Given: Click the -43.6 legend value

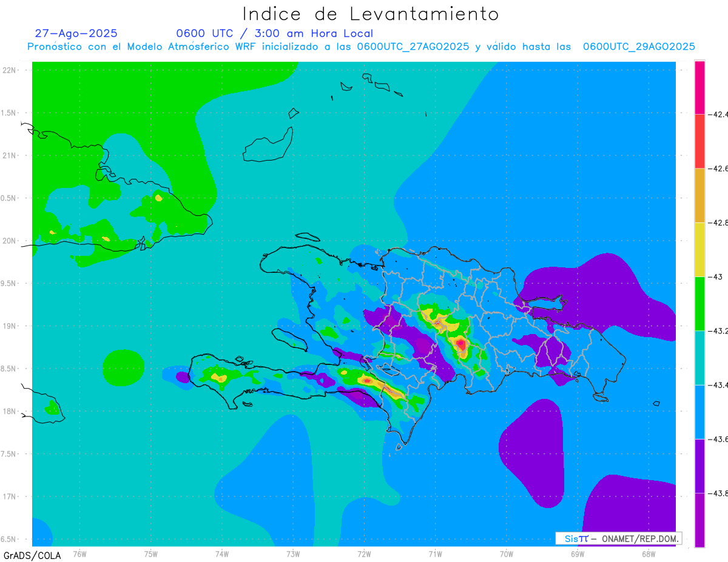Looking at the screenshot, I should pos(718,439).
